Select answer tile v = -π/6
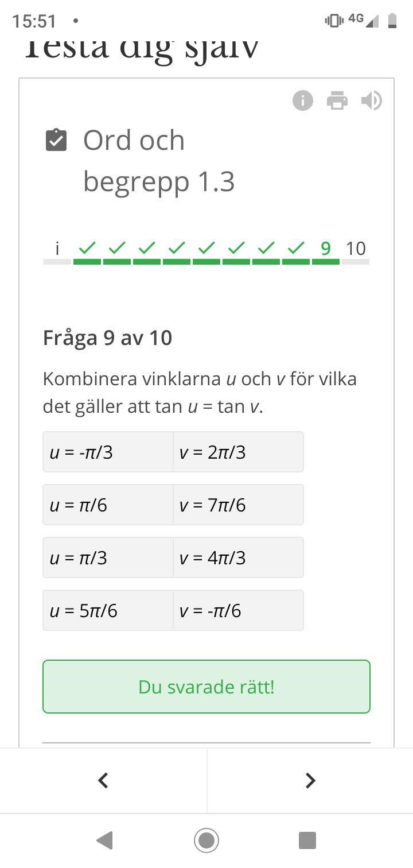This screenshot has height=868, width=413. 238,611
